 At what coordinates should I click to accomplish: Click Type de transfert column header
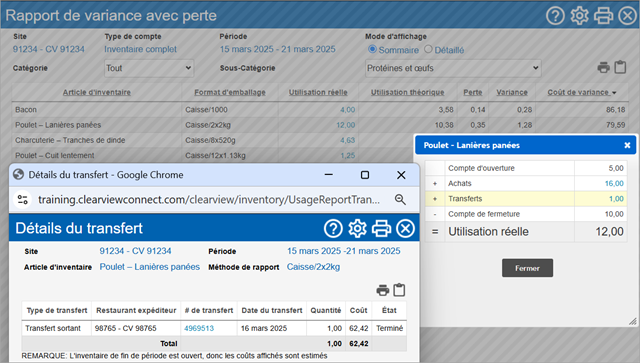57,310
